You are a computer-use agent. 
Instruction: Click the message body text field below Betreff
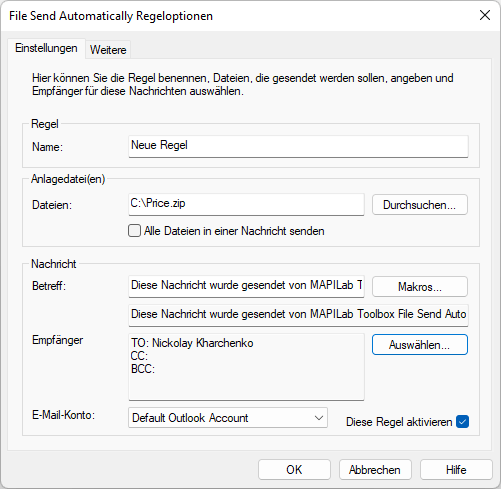pos(298,315)
